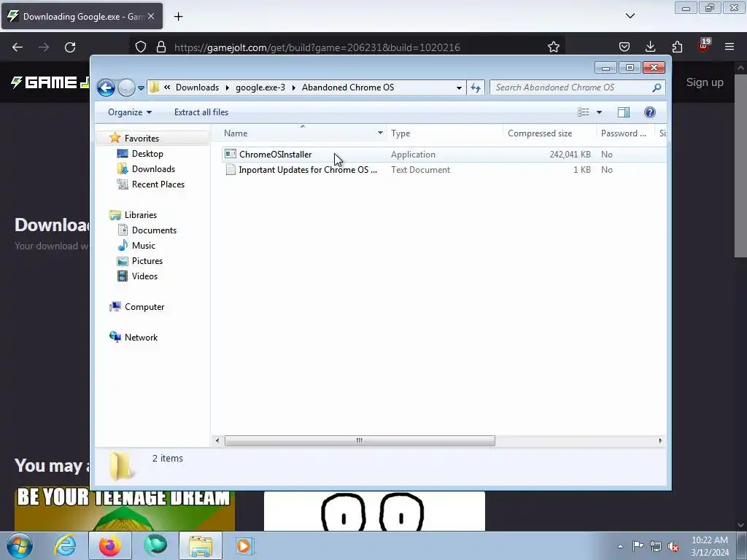The width and height of the screenshot is (747, 560).
Task: Open the view options dropdown arrow
Action: (600, 112)
